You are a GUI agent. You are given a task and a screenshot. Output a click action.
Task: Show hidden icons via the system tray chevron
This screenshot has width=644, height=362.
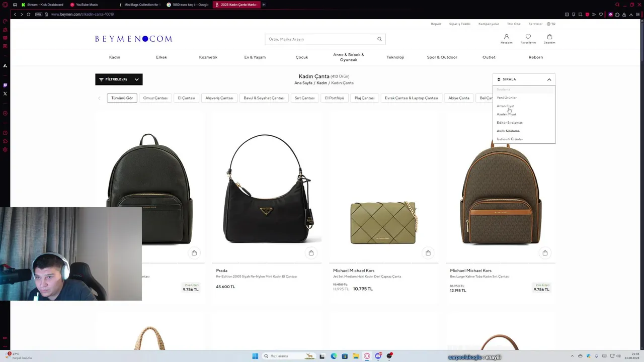click(573, 356)
